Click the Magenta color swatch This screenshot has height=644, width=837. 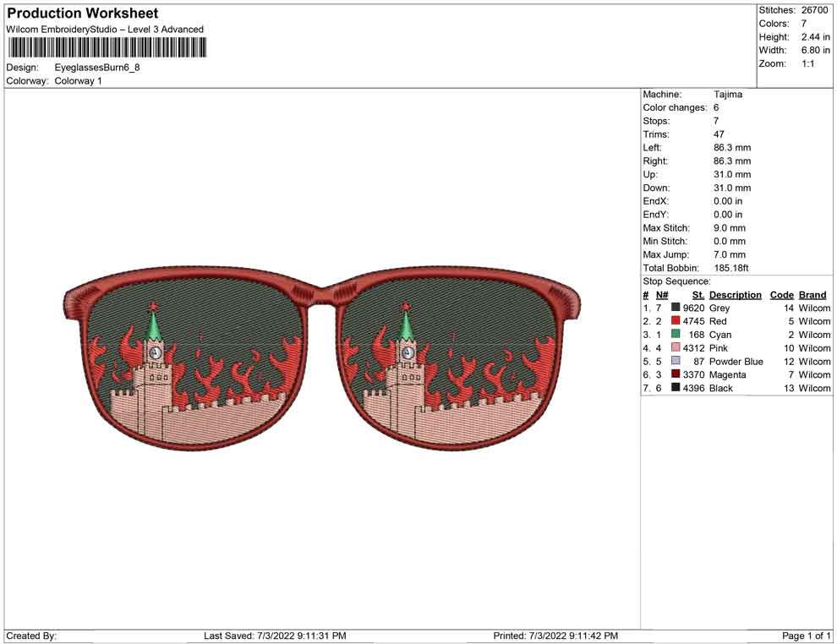[x=676, y=374]
